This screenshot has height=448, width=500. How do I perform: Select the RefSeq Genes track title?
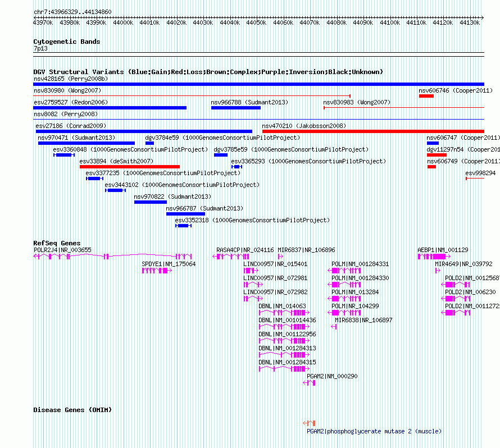(57, 243)
